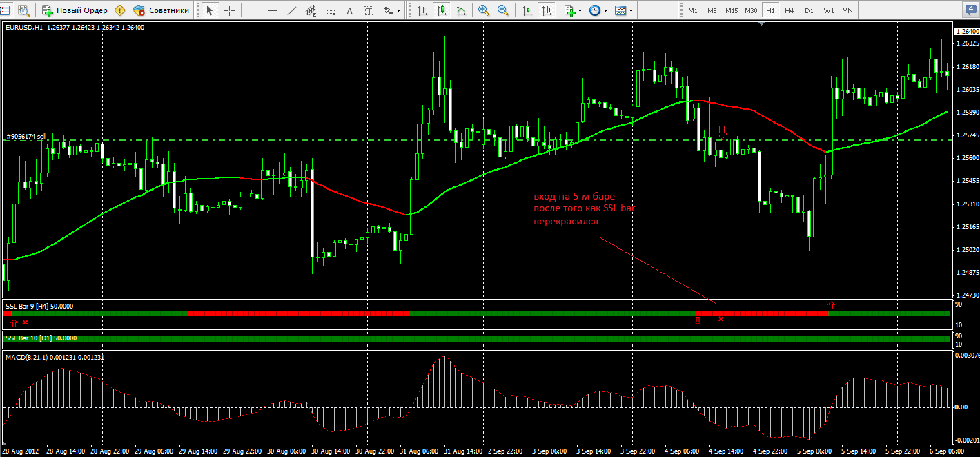
Task: Click the 4 Sep 14:00 time label
Action: pos(727,451)
